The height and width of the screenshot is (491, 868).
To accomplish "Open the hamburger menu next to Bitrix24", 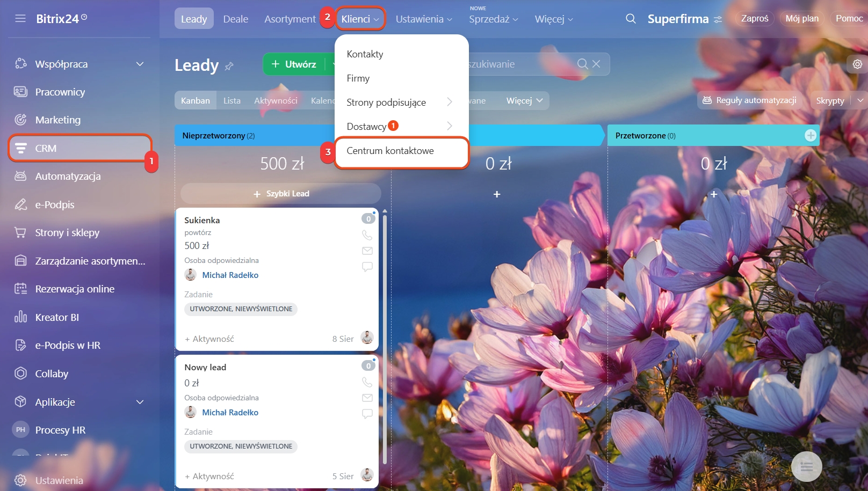I will (x=20, y=19).
